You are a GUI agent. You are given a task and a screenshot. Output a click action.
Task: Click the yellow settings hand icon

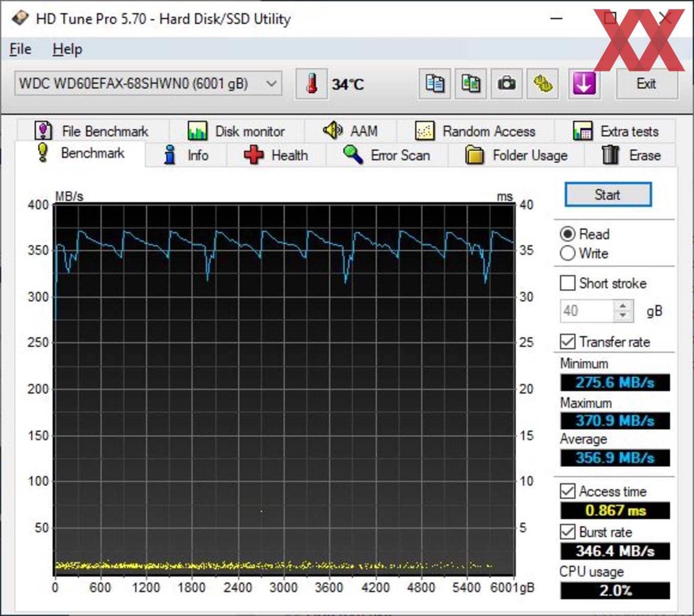point(542,84)
